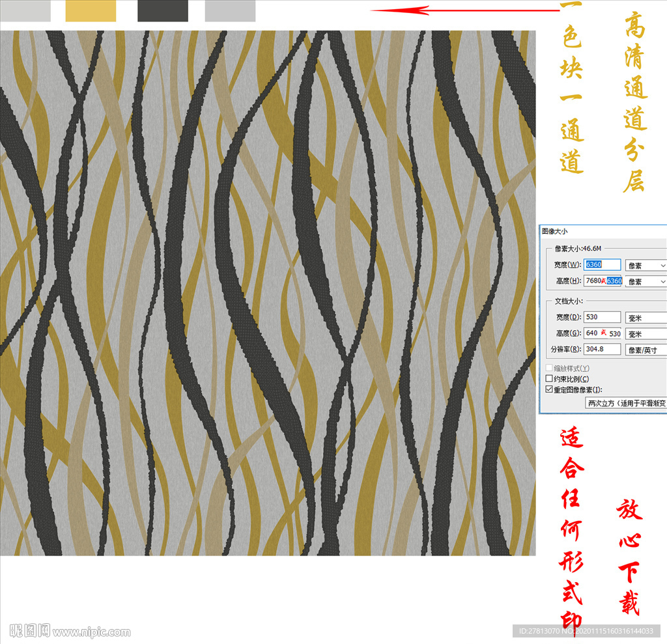Image resolution: width=667 pixels, height=644 pixels.
Task: Click the pixel height field showing 7680
Action: click(603, 281)
